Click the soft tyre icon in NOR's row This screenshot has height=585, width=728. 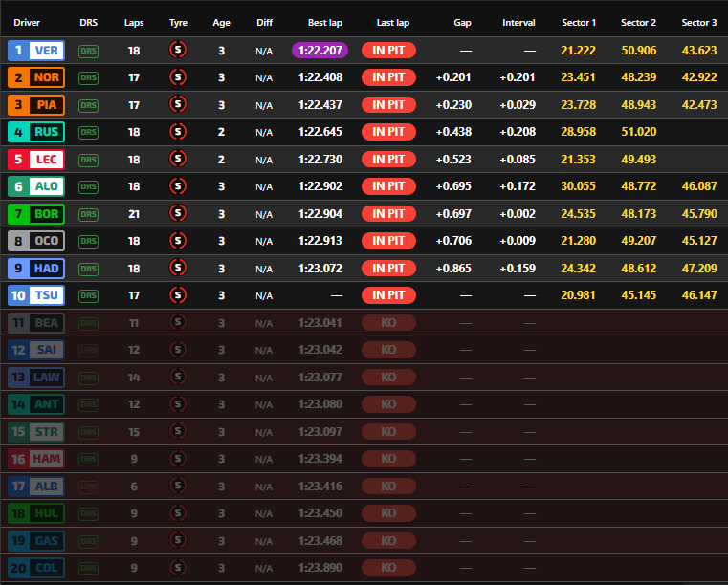178,77
